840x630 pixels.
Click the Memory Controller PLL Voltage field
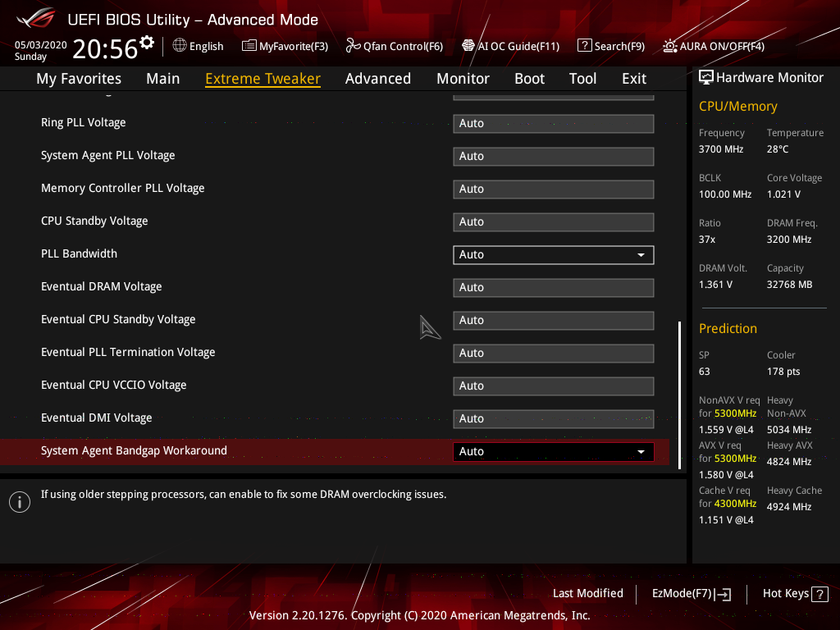coord(554,189)
